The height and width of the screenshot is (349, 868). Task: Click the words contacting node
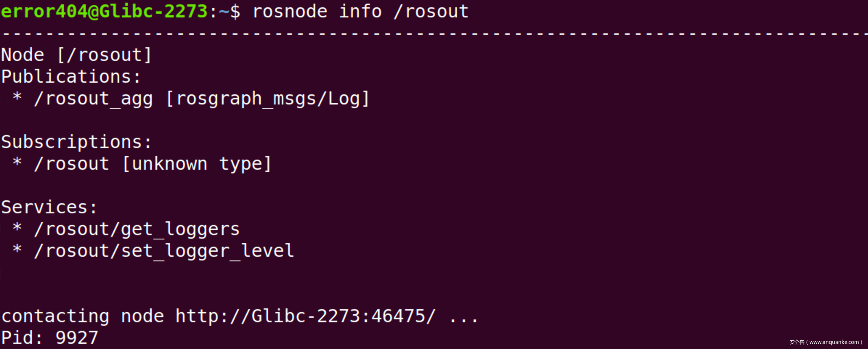click(83, 316)
